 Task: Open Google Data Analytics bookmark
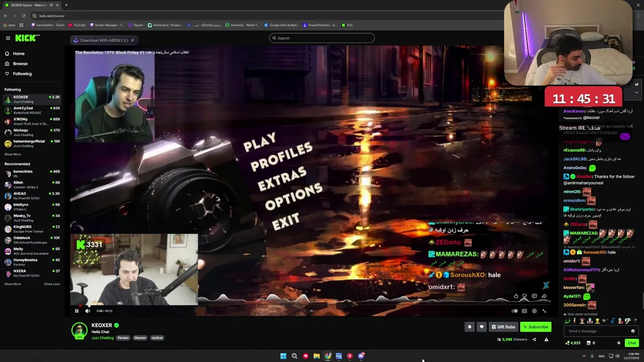pos(281,25)
